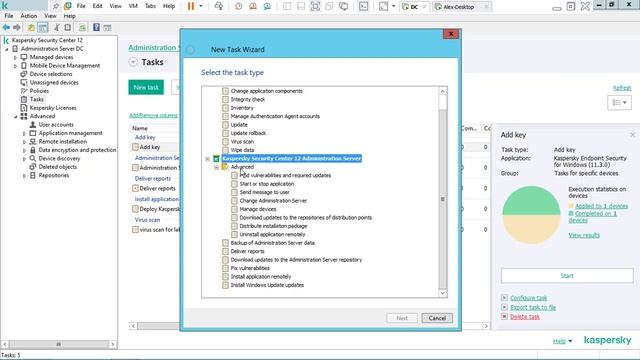This screenshot has width=640, height=360.
Task: Collapse Kaspersky Security Center 12 Administration Server node
Action: (x=207, y=159)
